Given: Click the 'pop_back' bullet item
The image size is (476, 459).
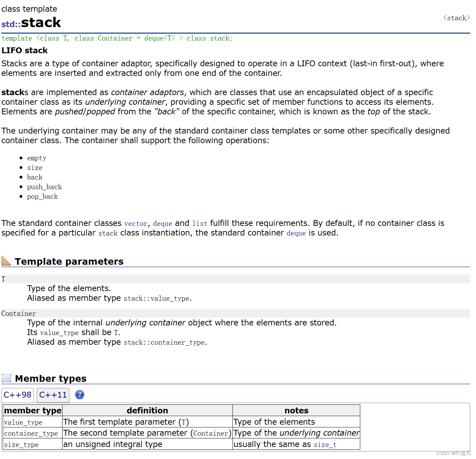Looking at the screenshot, I should coord(42,197).
